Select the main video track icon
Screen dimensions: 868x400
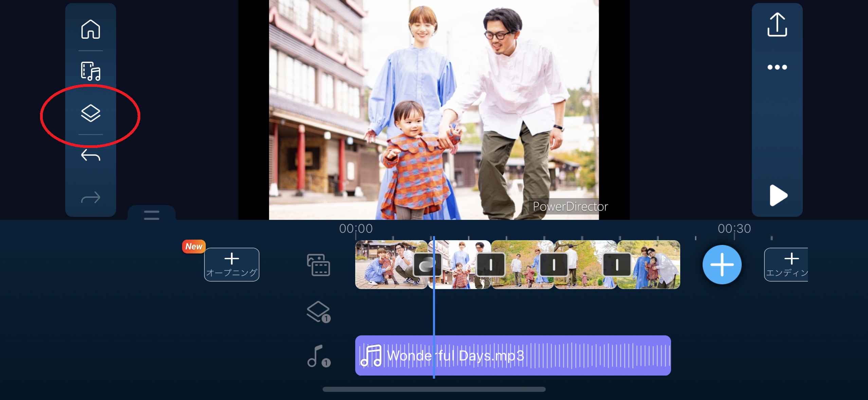coord(318,265)
